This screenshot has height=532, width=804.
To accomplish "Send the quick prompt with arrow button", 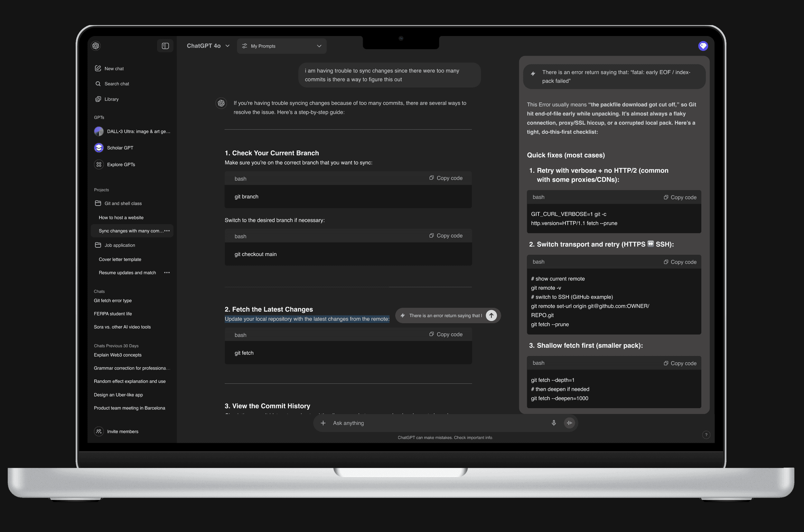I will pos(491,316).
